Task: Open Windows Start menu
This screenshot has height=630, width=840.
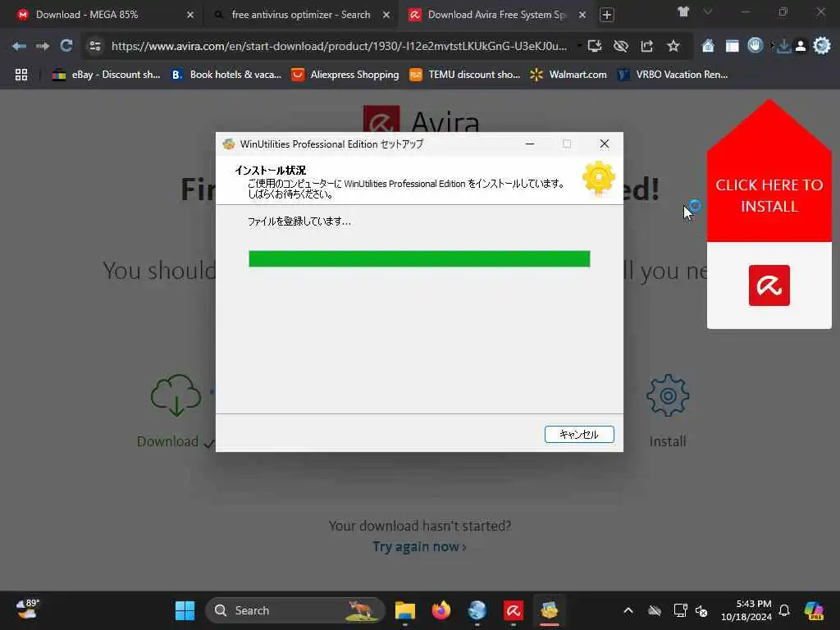Action: (185, 610)
